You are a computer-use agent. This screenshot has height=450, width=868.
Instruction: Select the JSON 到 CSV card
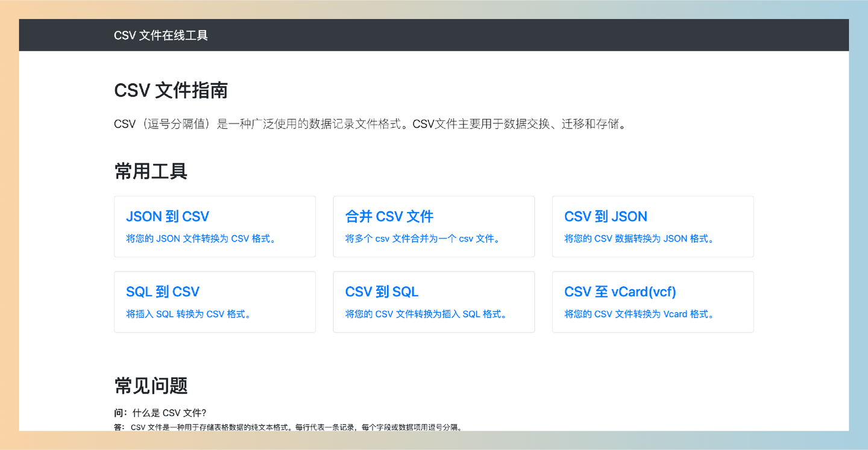[x=215, y=227]
